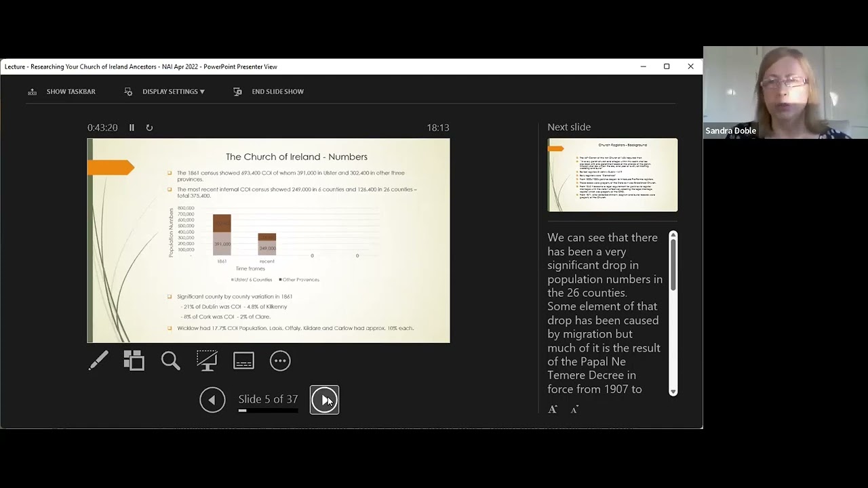Go to the previous slide arrow
Image resolution: width=868 pixels, height=488 pixels.
pyautogui.click(x=212, y=400)
